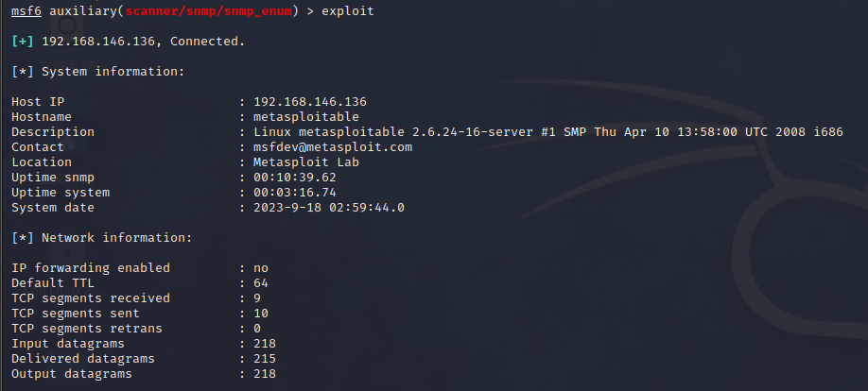Click the IP forwarding enabled value no

261,268
